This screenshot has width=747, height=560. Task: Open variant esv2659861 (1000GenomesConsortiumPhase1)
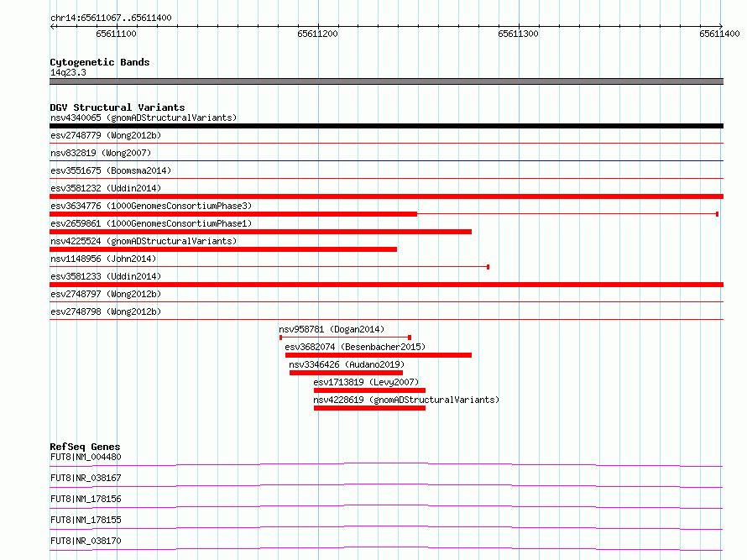point(151,223)
